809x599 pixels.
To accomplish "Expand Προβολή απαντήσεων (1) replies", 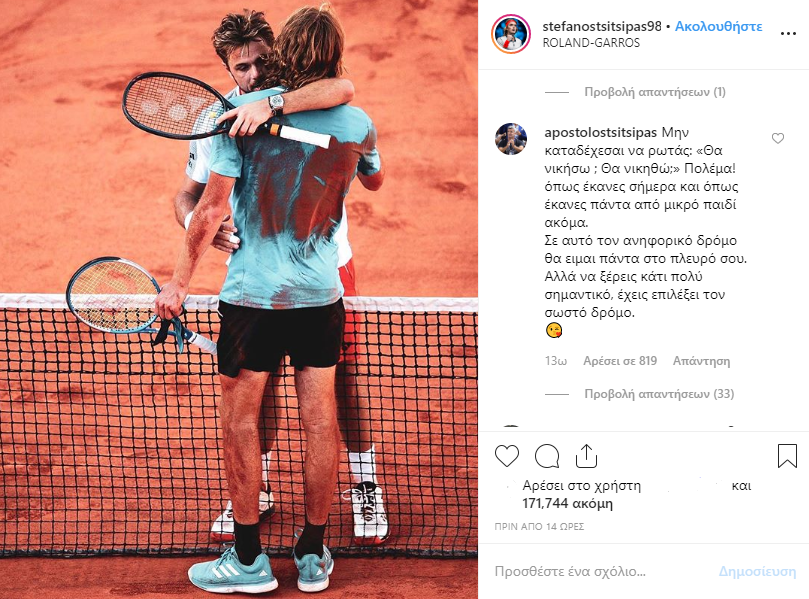I will click(x=655, y=92).
